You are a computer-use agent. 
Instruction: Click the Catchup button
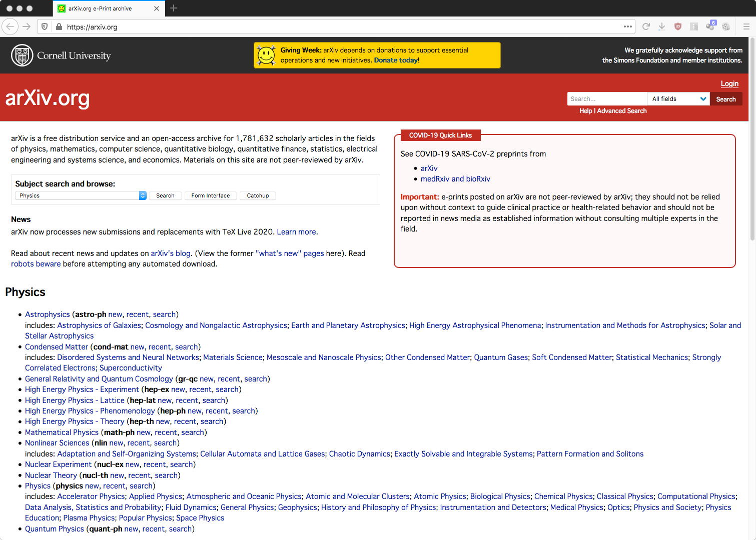(x=258, y=195)
